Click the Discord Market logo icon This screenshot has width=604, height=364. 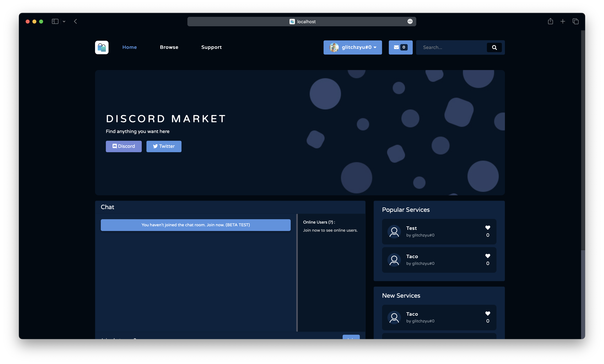pos(101,47)
